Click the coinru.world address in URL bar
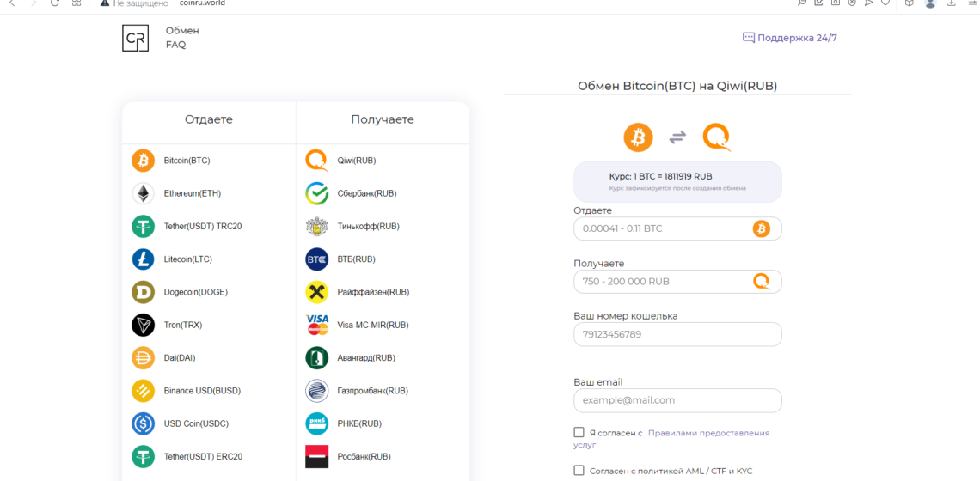The height and width of the screenshot is (481, 980). tap(202, 3)
